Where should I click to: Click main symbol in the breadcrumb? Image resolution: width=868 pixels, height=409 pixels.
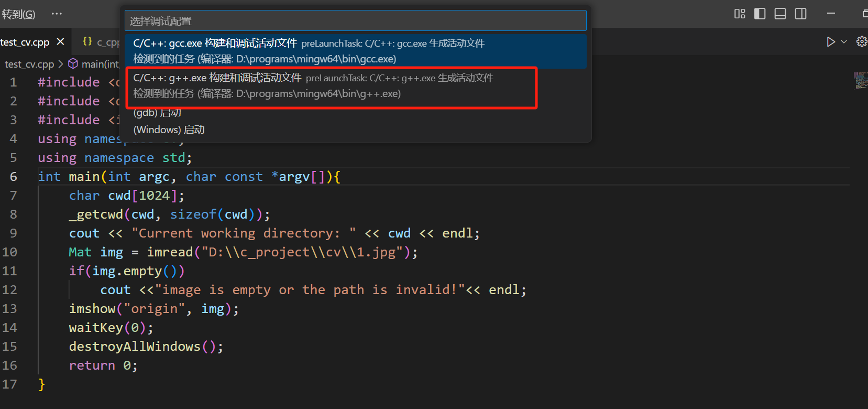pyautogui.click(x=100, y=64)
